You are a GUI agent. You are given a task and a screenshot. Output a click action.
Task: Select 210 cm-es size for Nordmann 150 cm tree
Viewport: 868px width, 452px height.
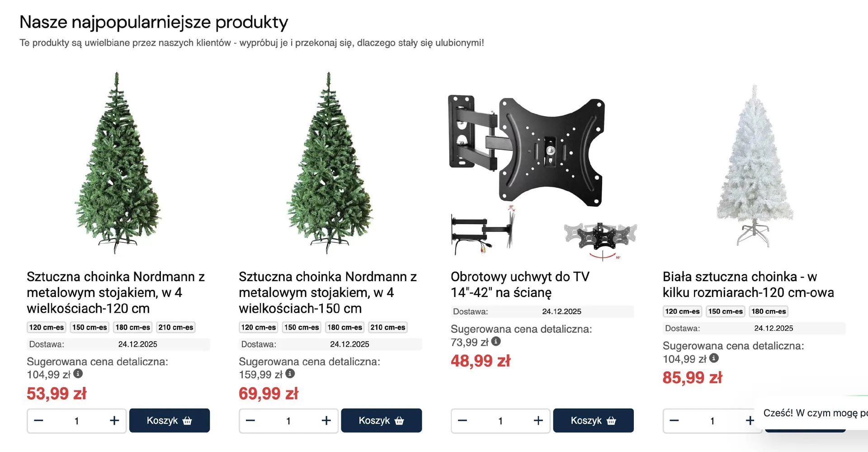click(x=388, y=327)
